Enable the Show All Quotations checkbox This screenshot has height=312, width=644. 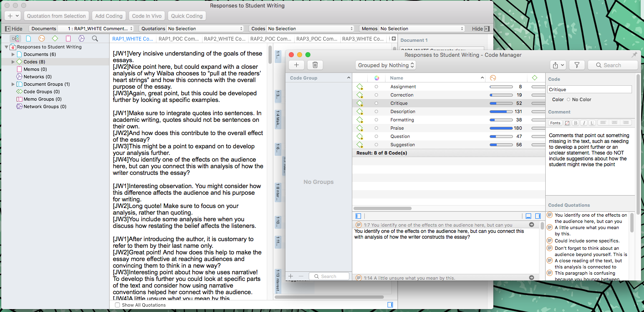(x=117, y=305)
